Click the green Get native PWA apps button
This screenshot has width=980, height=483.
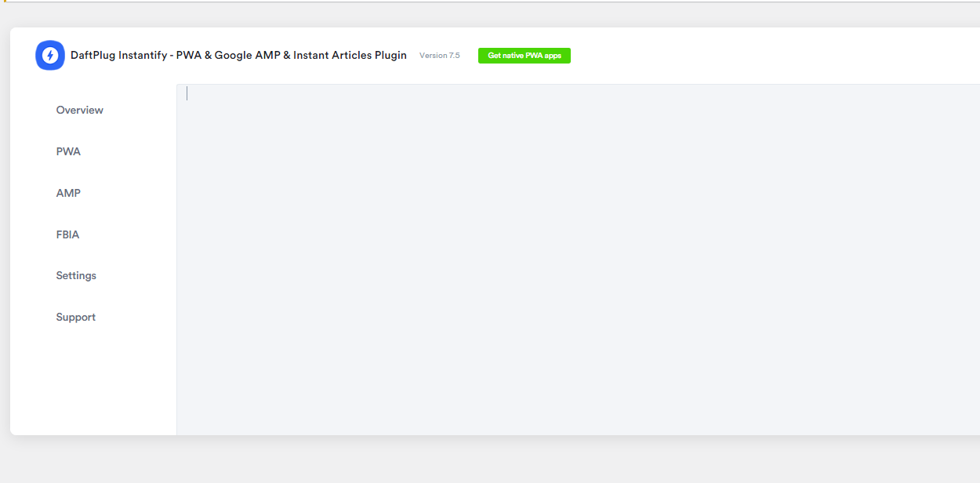point(524,56)
